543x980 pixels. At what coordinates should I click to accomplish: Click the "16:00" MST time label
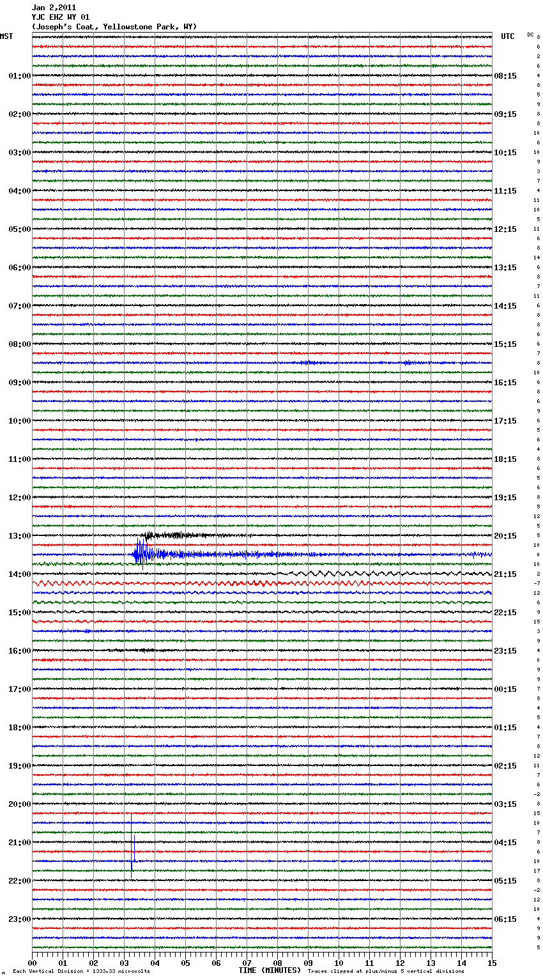pos(20,651)
